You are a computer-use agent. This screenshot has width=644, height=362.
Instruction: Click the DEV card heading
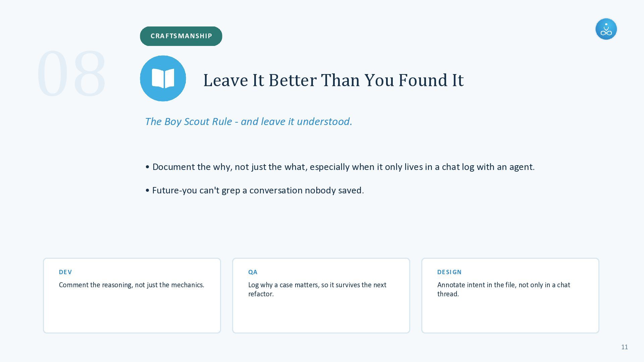[x=65, y=272]
